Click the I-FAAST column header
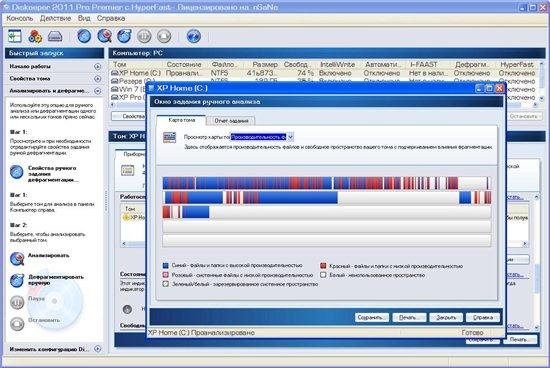Image resolution: width=550 pixels, height=368 pixels. 424,65
